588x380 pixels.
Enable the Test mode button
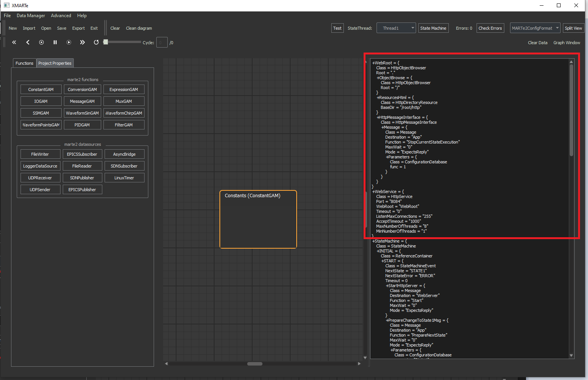click(x=337, y=28)
